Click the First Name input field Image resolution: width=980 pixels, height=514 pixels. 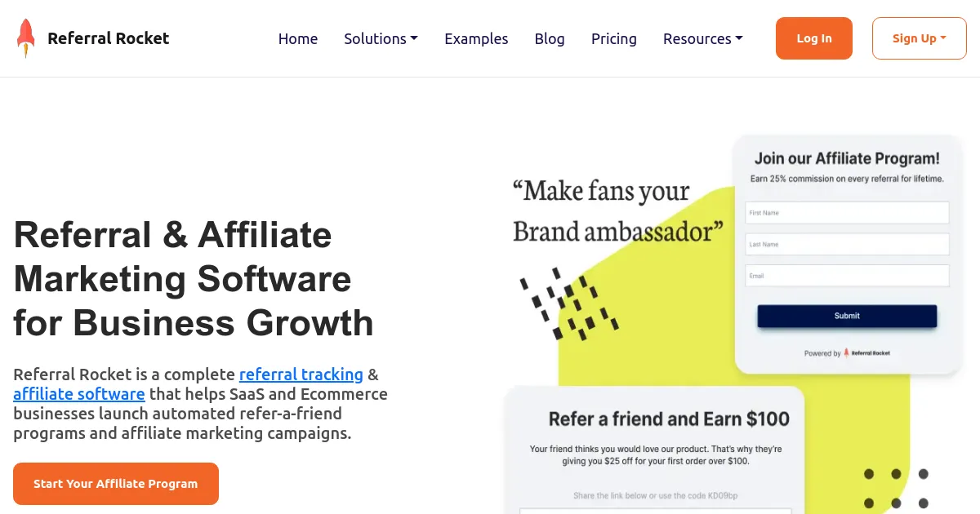(847, 212)
